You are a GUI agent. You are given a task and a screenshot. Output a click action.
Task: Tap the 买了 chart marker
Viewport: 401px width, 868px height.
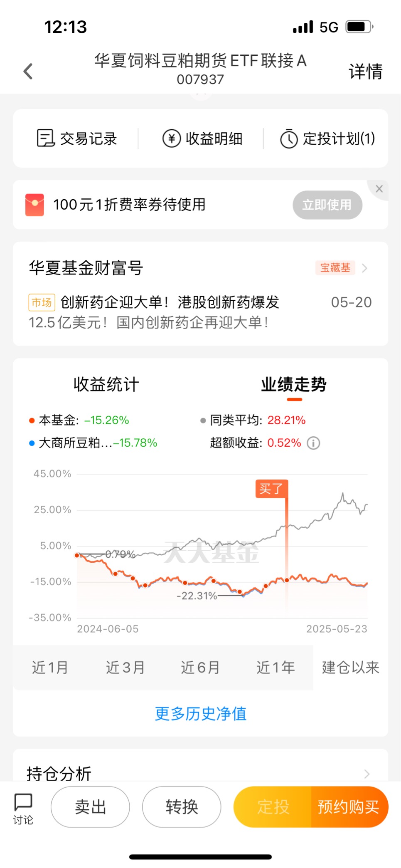(271, 489)
